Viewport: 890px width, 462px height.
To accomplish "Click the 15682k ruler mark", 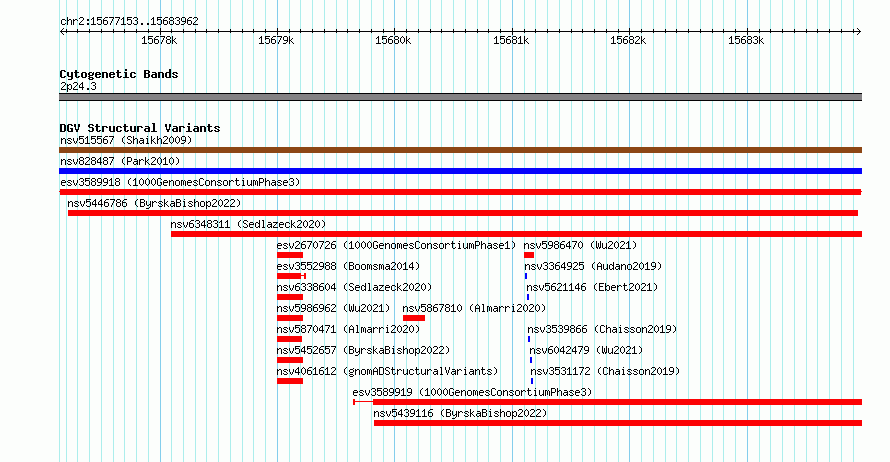I will click(x=628, y=40).
